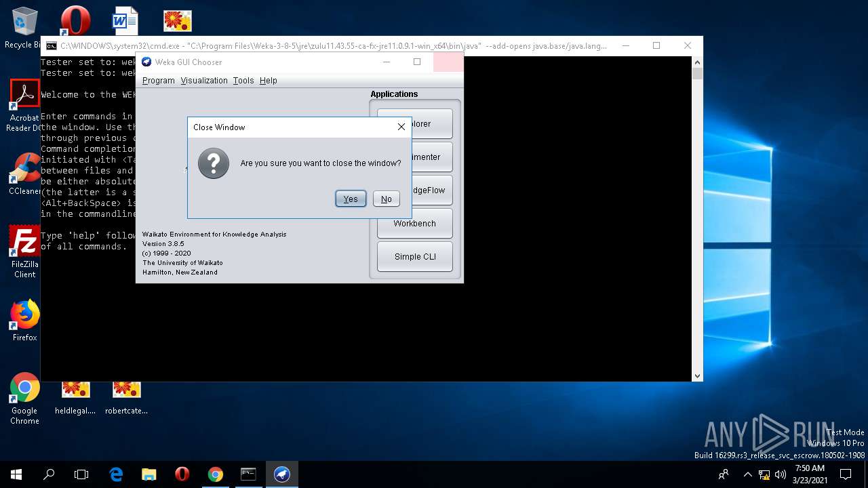Open the Program menu in Weka
This screenshot has height=488, width=868.
(x=159, y=80)
